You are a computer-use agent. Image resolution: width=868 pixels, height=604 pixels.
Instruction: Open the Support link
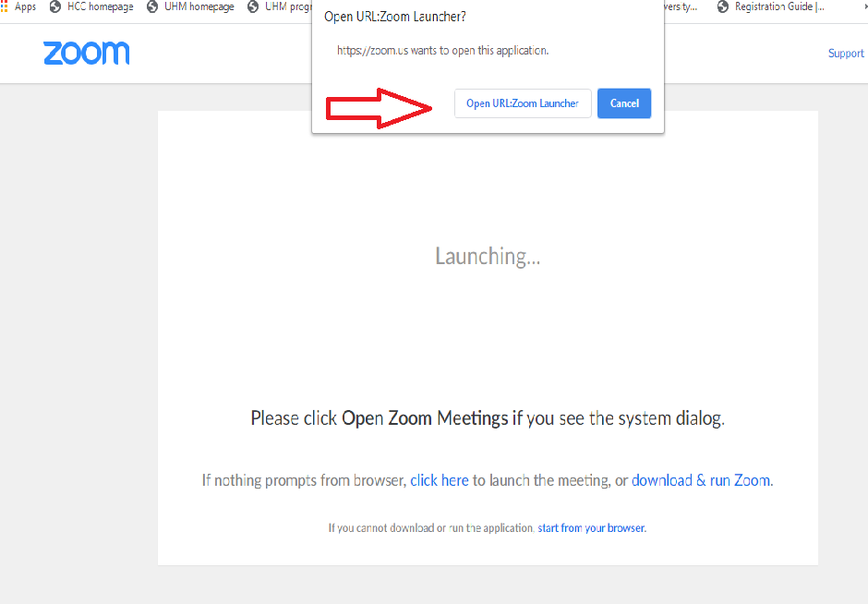[x=845, y=54]
